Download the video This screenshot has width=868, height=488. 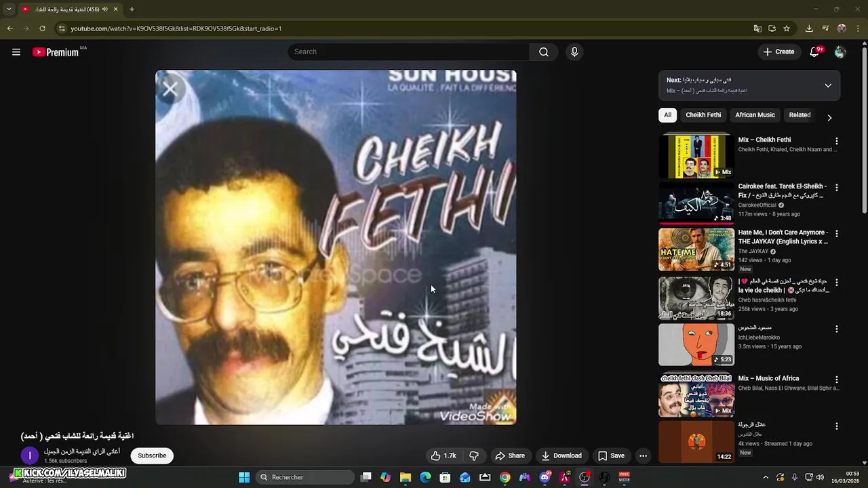click(561, 456)
